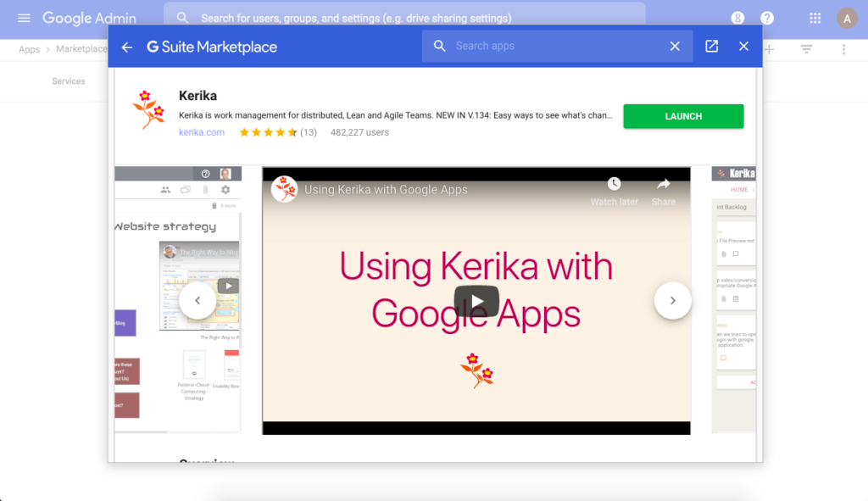Go back with the Marketplace back arrow

(127, 47)
